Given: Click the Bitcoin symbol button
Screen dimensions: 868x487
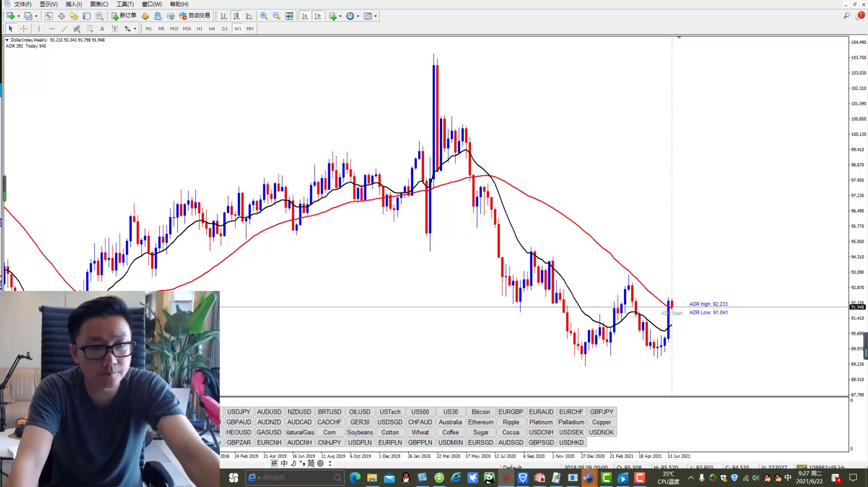Looking at the screenshot, I should [481, 412].
